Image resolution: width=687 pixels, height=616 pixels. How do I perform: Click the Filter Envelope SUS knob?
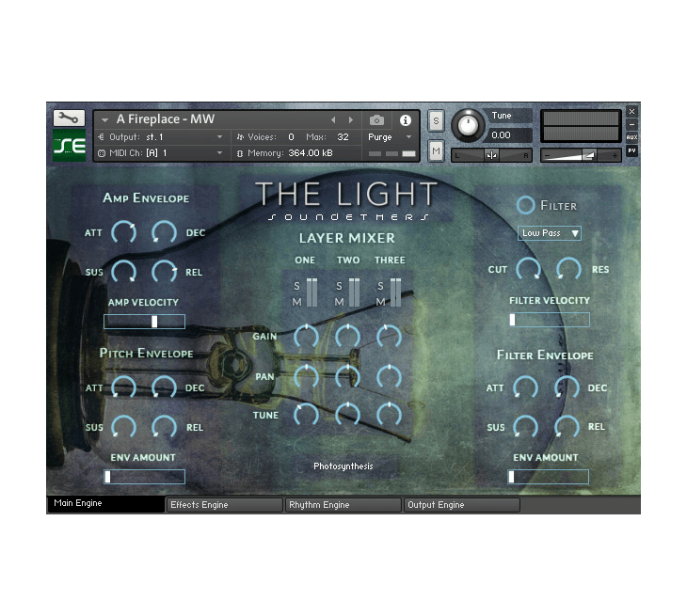(525, 426)
